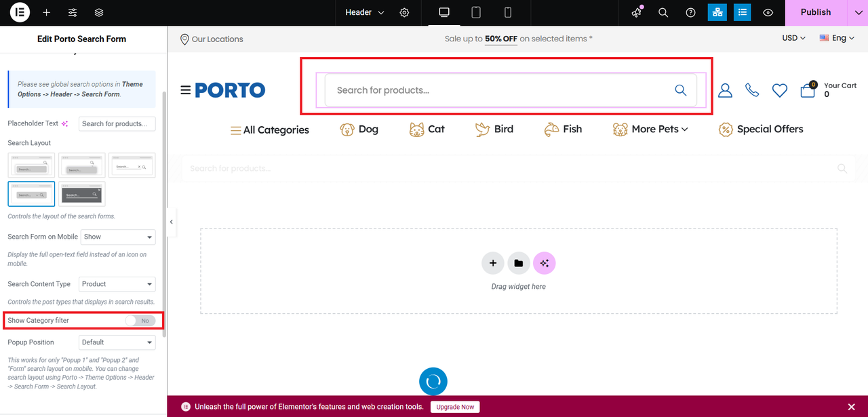Open Popup Position dropdown
This screenshot has height=417, width=868.
(x=118, y=342)
